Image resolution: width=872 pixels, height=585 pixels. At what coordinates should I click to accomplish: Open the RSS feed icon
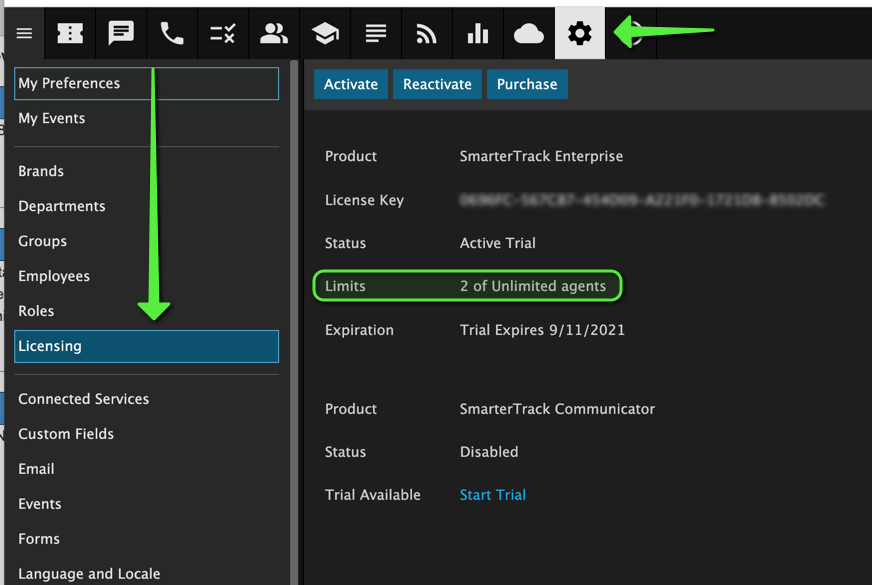427,34
